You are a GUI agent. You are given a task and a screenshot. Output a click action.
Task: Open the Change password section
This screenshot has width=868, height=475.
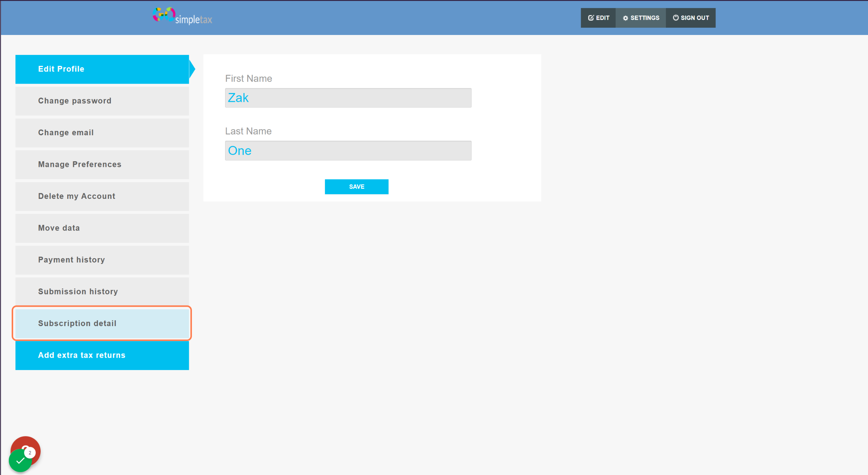click(x=102, y=101)
